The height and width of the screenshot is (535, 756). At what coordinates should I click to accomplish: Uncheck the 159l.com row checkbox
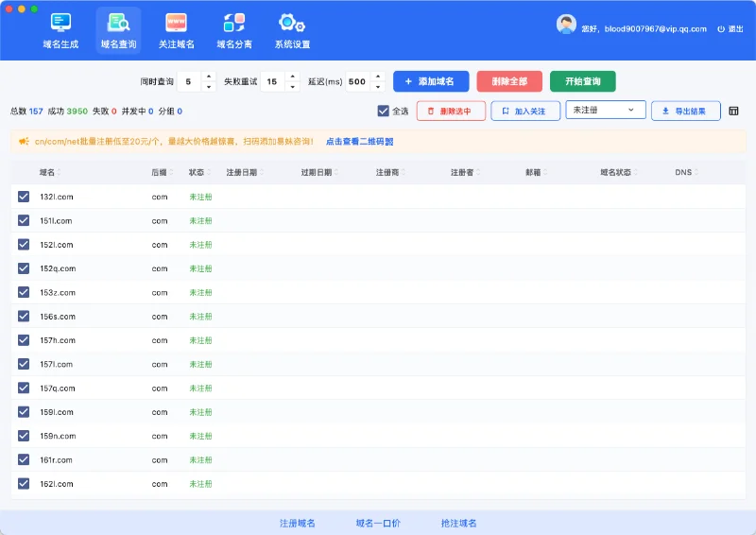[24, 412]
